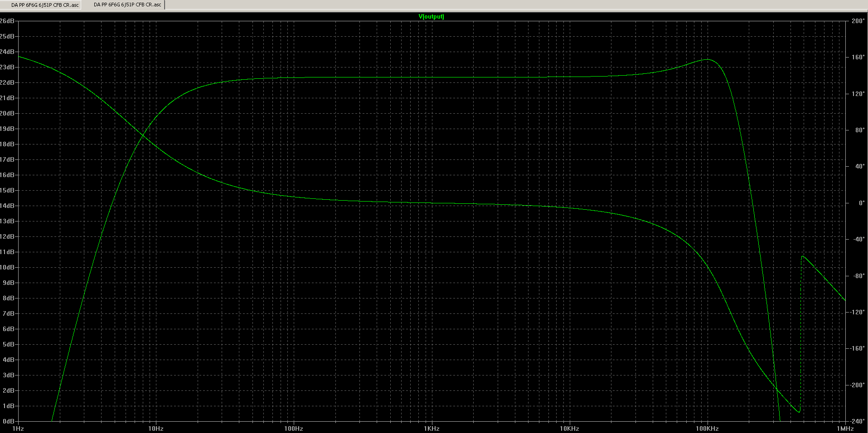Select the V(output) trace label
This screenshot has width=868, height=433.
[432, 17]
